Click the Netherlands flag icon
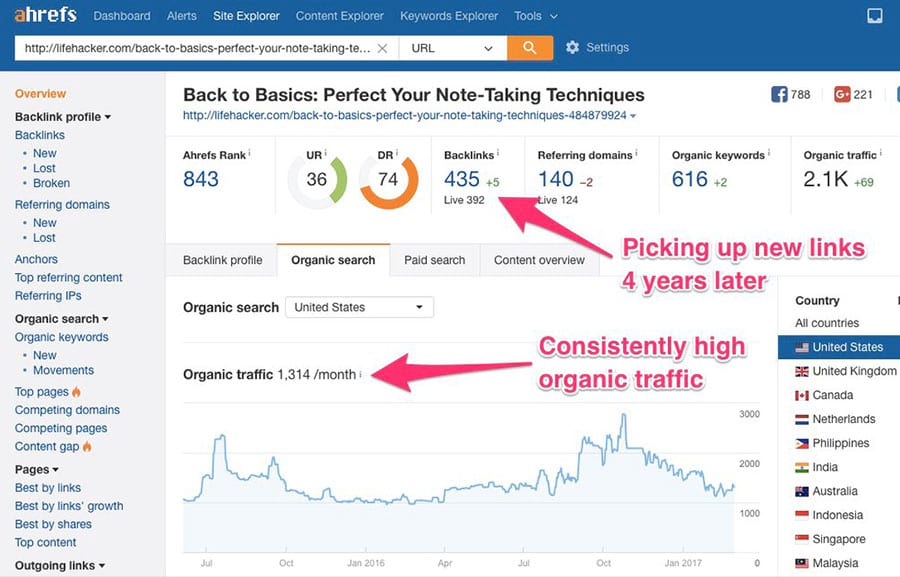This screenshot has width=900, height=577. point(802,420)
